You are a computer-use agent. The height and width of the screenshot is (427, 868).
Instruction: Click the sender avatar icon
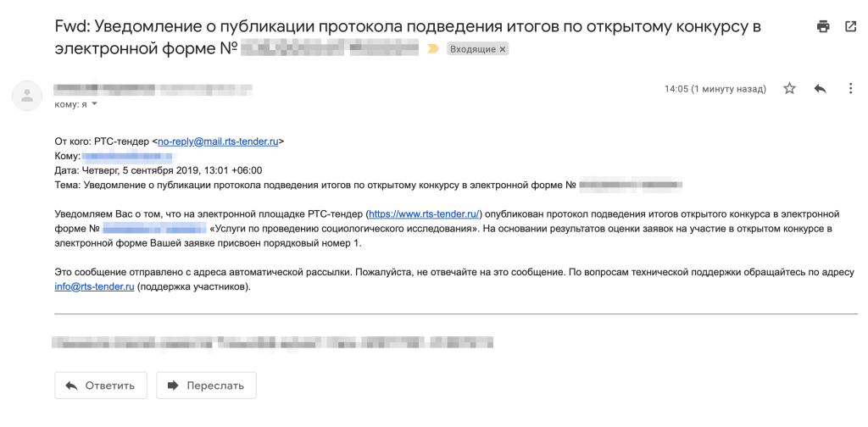(27, 96)
